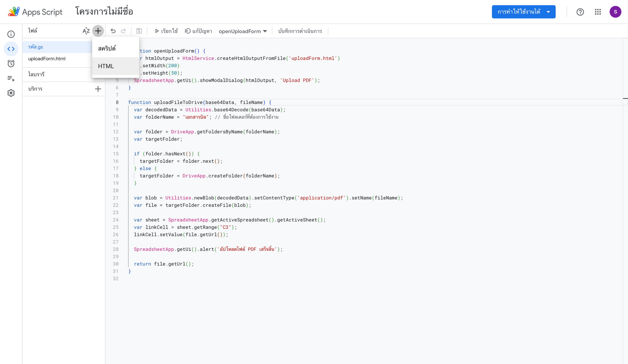
Task: Place cursor on uploadFileToDrive function name
Action: tap(178, 102)
